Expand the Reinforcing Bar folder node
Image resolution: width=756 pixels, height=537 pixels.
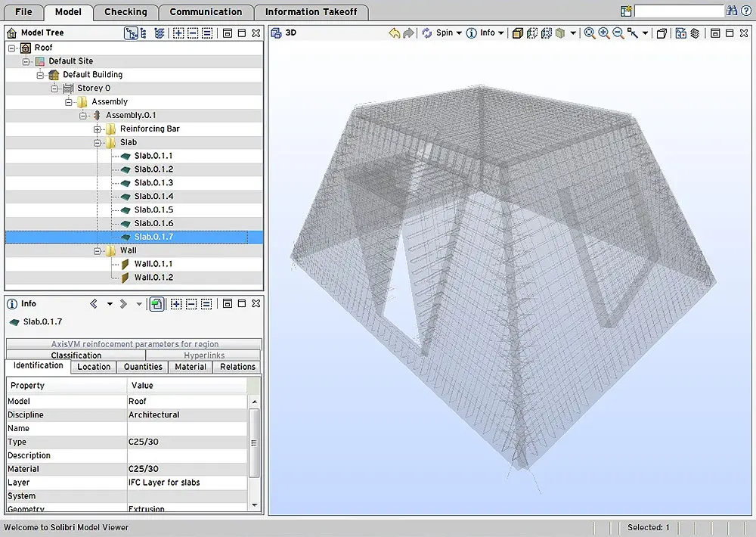click(98, 129)
